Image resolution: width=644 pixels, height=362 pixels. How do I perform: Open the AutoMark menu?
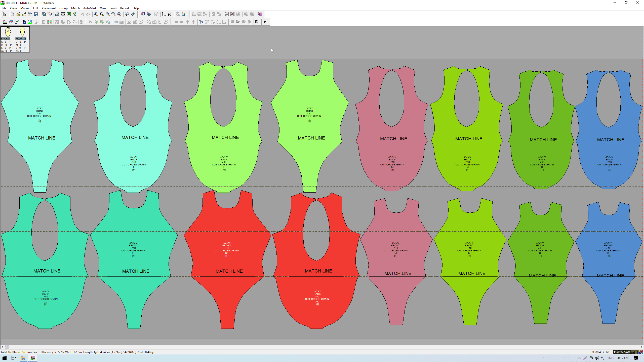point(90,8)
